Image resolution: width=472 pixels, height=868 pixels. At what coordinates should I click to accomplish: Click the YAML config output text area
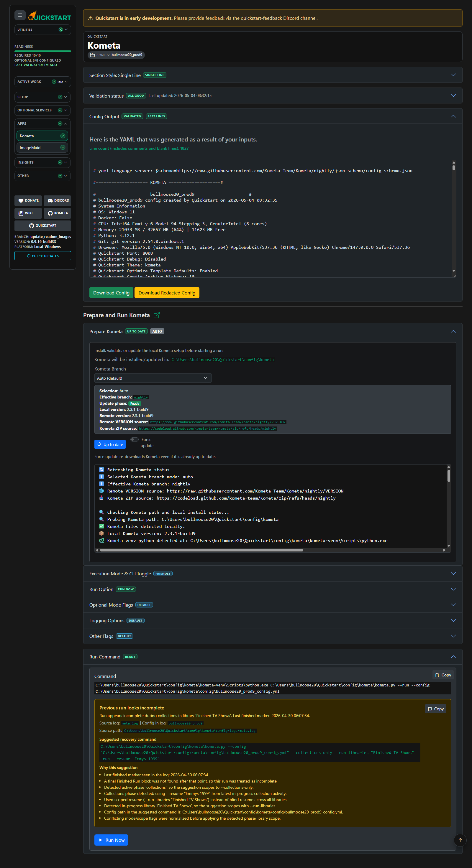(273, 219)
